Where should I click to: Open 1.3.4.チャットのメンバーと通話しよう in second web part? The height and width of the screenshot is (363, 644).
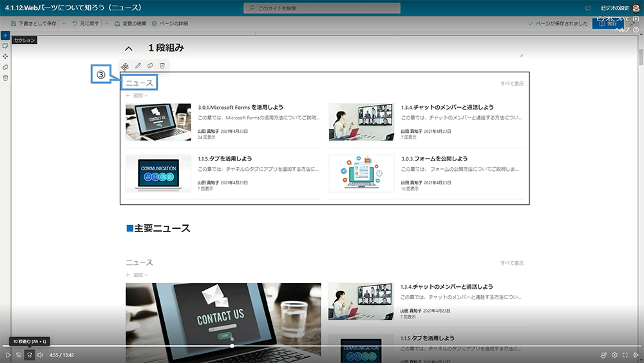(x=446, y=287)
